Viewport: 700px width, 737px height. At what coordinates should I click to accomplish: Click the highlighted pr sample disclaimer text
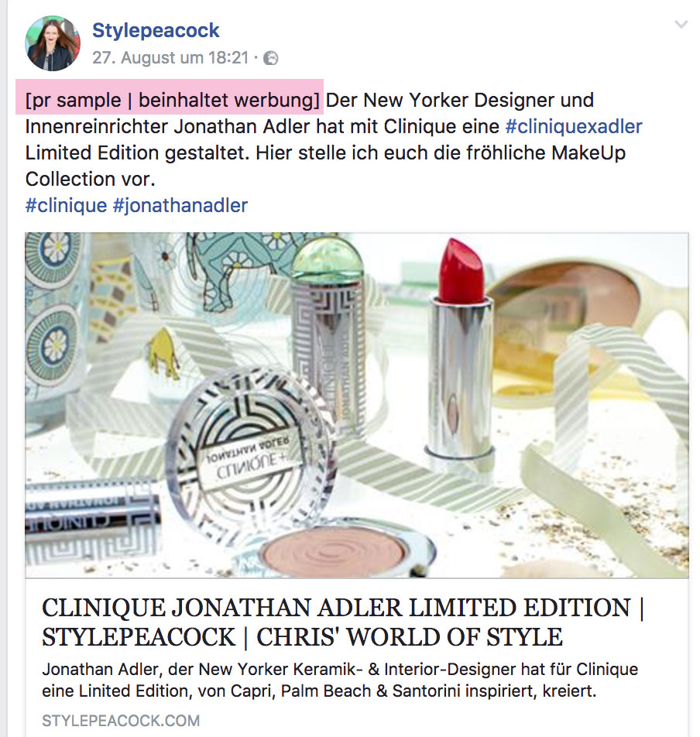tap(172, 100)
